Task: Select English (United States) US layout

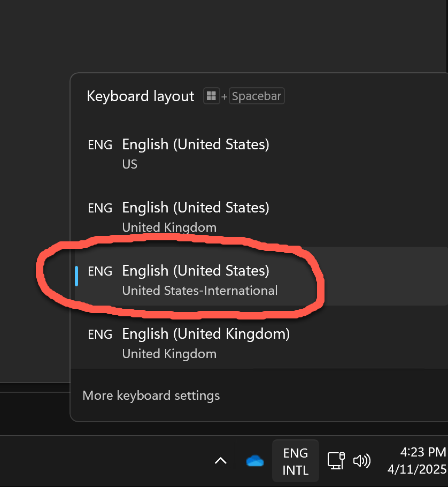Action: click(195, 153)
